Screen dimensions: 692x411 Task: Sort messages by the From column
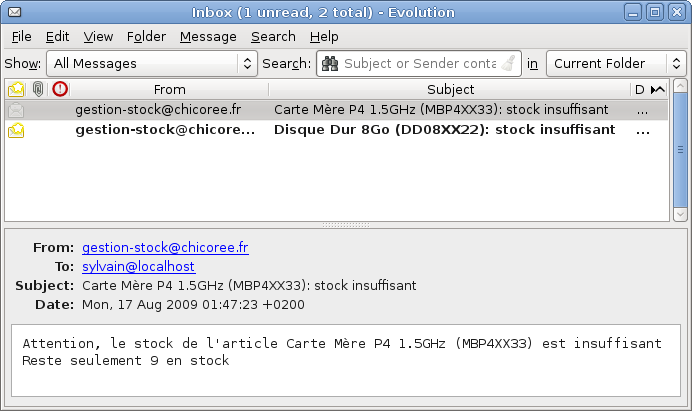(169, 90)
